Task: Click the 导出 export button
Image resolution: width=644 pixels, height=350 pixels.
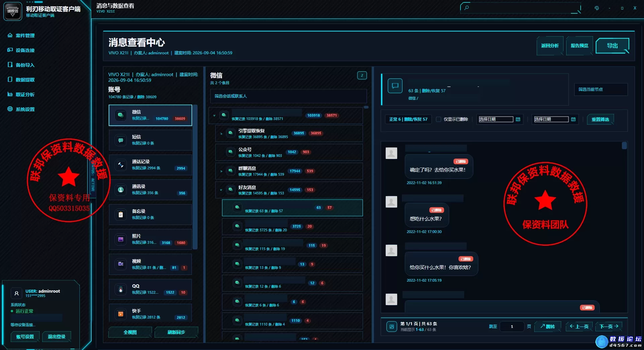Action: 612,46
